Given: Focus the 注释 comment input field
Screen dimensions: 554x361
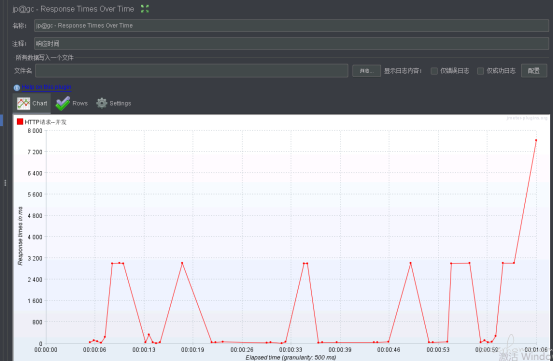Looking at the screenshot, I should pos(291,43).
